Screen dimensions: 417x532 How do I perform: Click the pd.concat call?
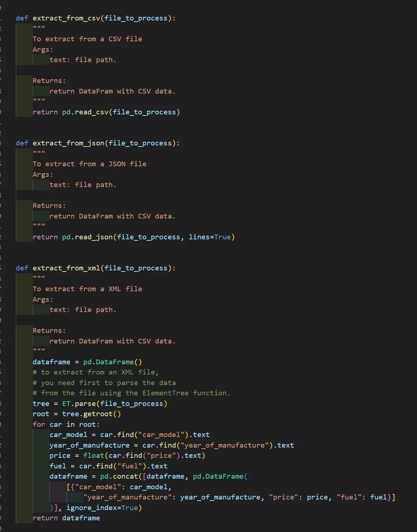[119, 476]
